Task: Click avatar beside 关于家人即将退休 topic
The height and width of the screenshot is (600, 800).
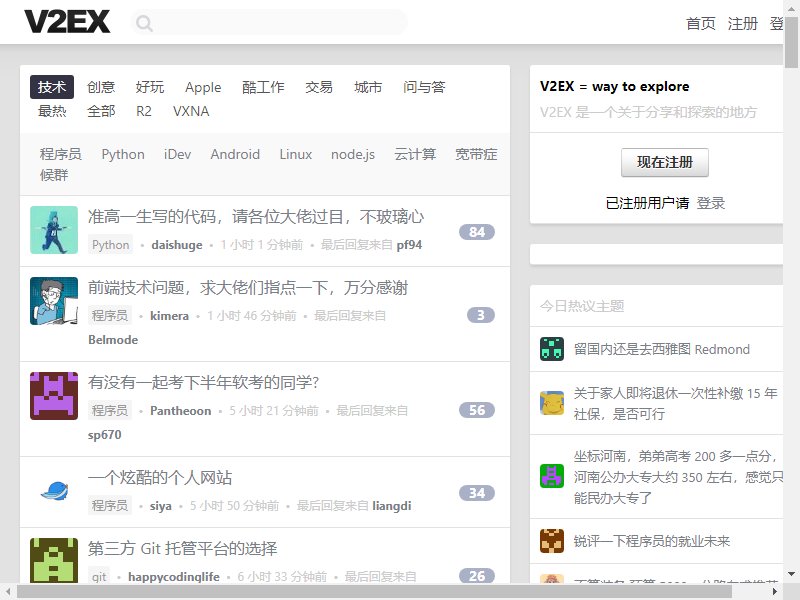Action: [552, 403]
